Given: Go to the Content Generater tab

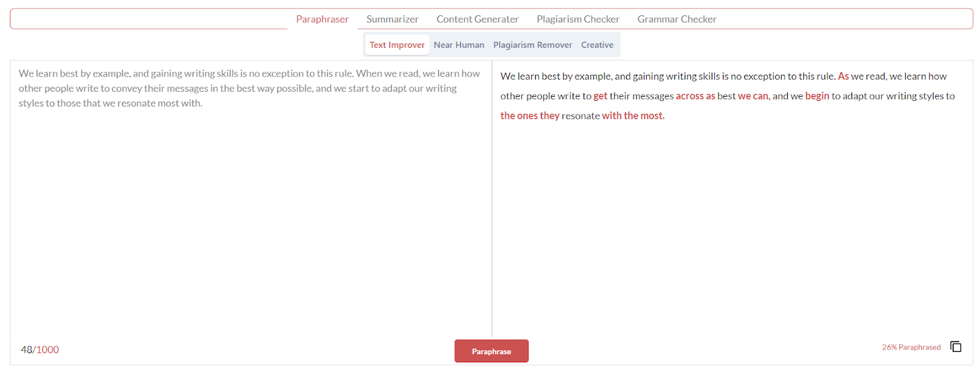Looking at the screenshot, I should (478, 19).
